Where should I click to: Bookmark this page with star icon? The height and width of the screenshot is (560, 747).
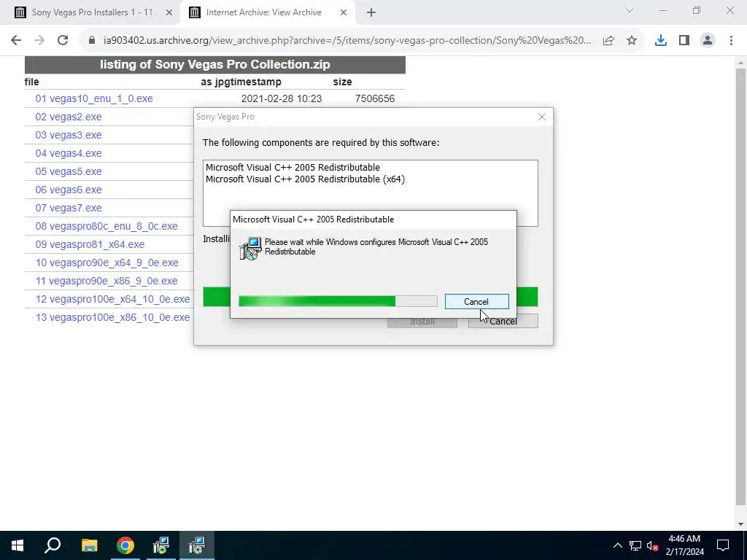[x=632, y=41]
